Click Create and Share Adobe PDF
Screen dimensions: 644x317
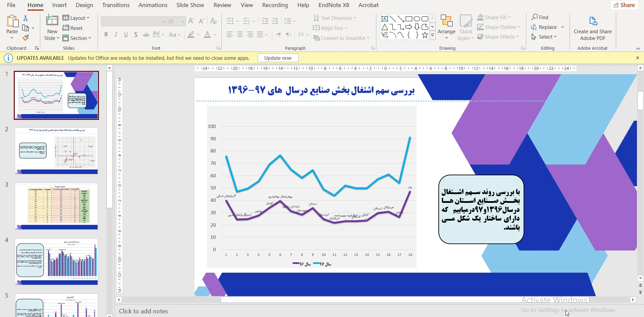pos(593,29)
